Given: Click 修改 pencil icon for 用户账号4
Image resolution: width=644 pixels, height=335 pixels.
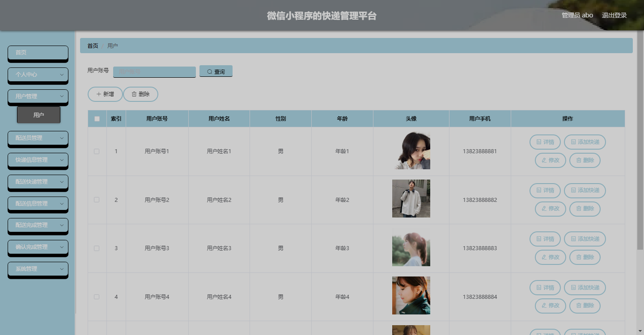Looking at the screenshot, I should click(544, 306).
